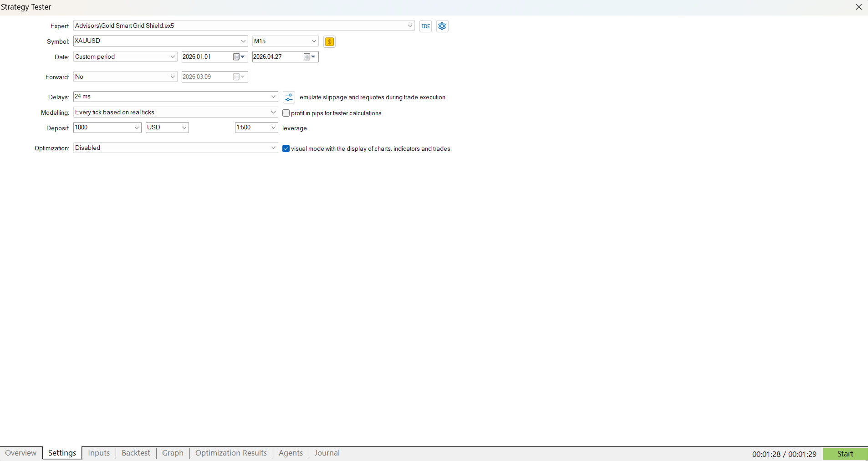This screenshot has width=868, height=461.
Task: Open start date calendar picker
Action: pos(239,57)
